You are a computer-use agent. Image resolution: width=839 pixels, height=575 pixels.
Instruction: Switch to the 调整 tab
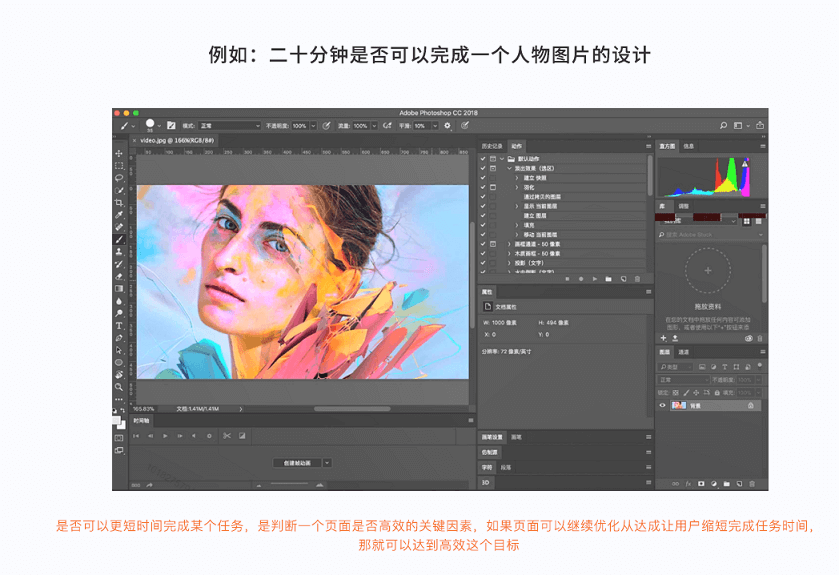[683, 206]
